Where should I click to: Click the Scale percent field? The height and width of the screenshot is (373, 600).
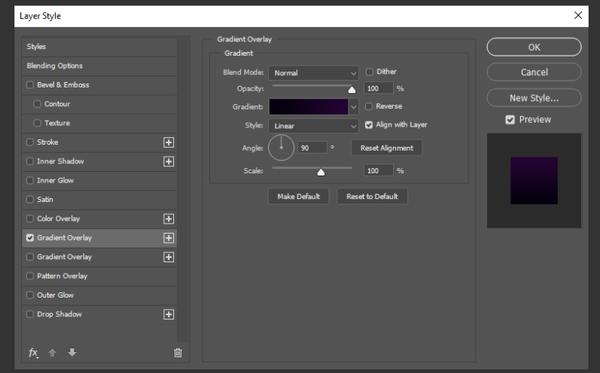coord(378,171)
